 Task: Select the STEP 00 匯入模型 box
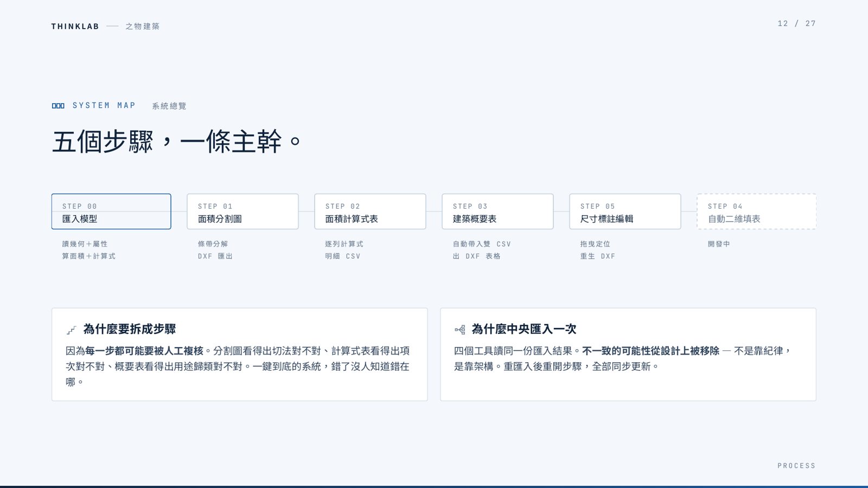[x=111, y=211]
